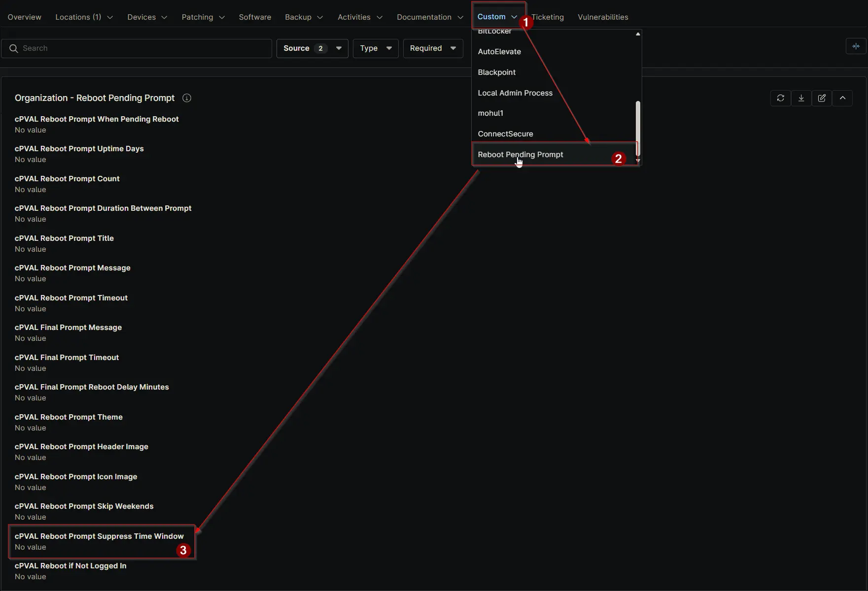
Task: Click cPVAL Reboot Prompt Suppress Time Window
Action: click(99, 536)
